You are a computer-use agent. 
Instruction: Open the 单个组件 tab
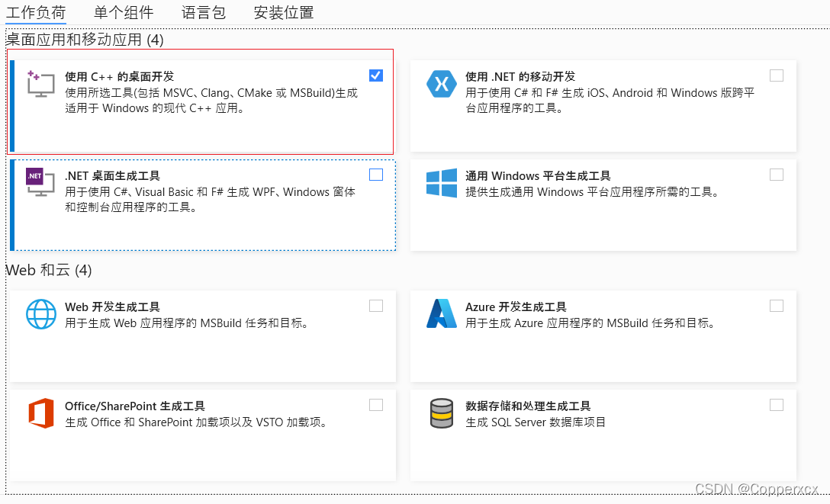[124, 12]
